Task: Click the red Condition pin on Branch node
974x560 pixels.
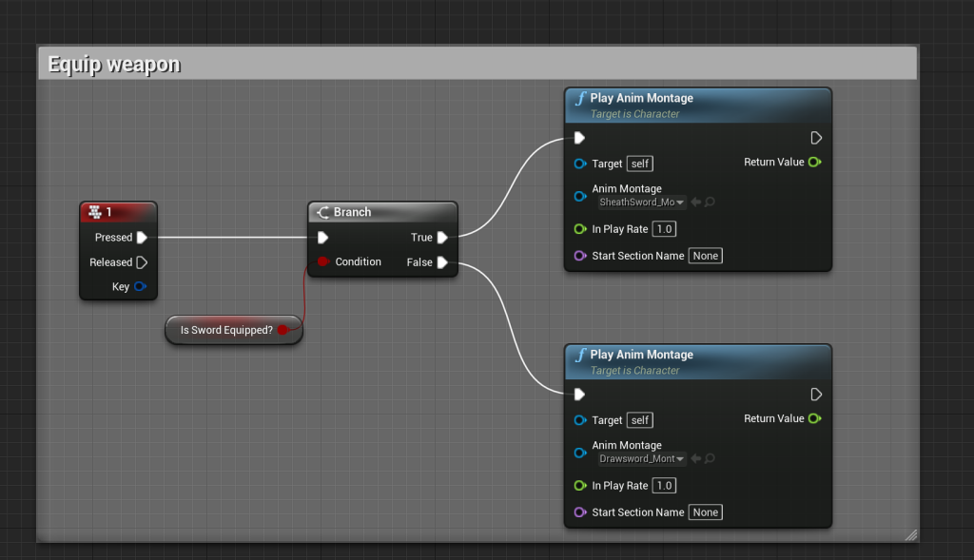Action: [323, 261]
